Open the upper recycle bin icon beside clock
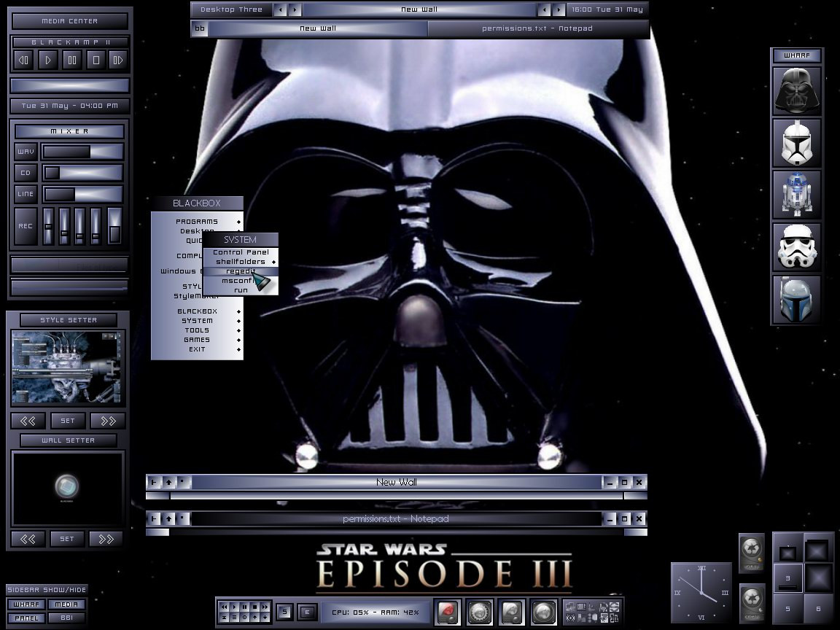Viewport: 840px width, 630px height. [x=752, y=552]
